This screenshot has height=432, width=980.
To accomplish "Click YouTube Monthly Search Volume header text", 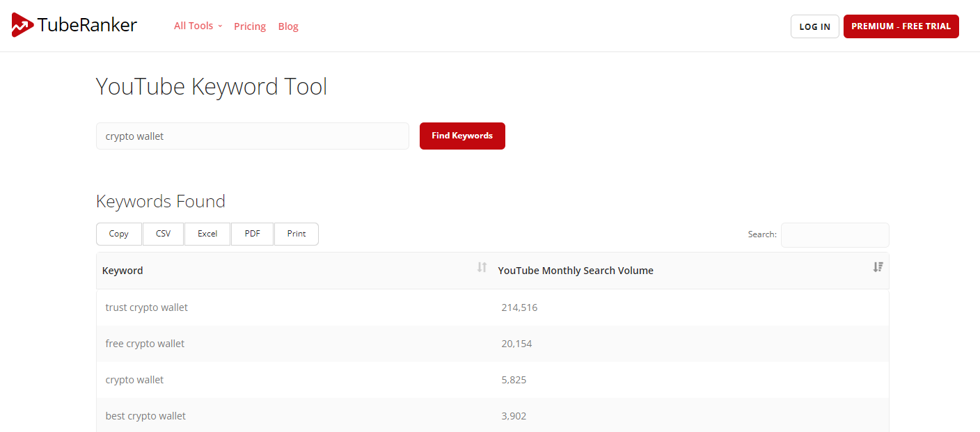I will (576, 271).
